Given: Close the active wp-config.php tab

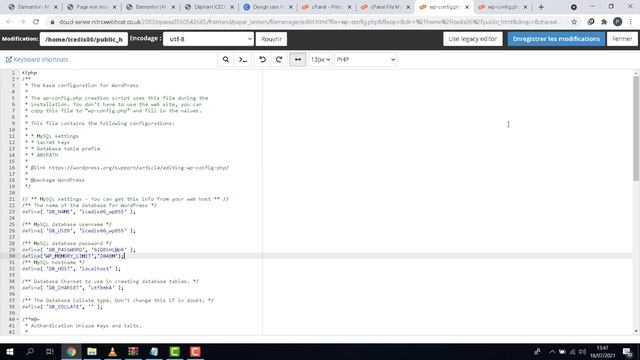Looking at the screenshot, I should point(467,7).
